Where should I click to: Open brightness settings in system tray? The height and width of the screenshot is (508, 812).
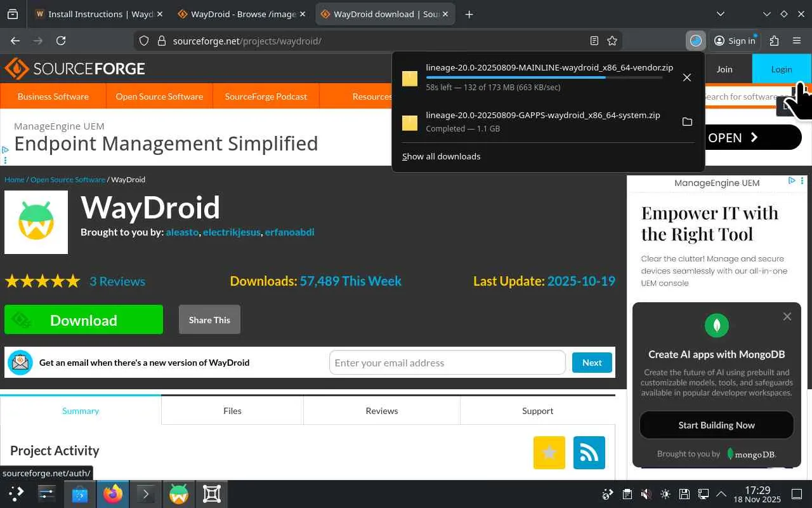point(665,494)
